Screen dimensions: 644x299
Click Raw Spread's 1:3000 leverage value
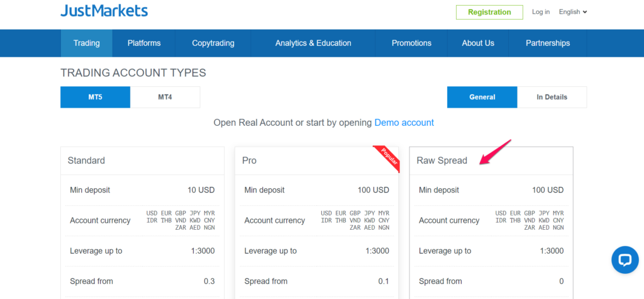(552, 251)
